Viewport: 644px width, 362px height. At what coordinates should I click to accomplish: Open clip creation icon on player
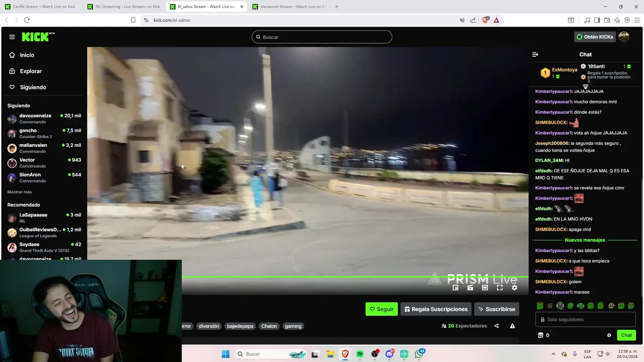(470, 288)
